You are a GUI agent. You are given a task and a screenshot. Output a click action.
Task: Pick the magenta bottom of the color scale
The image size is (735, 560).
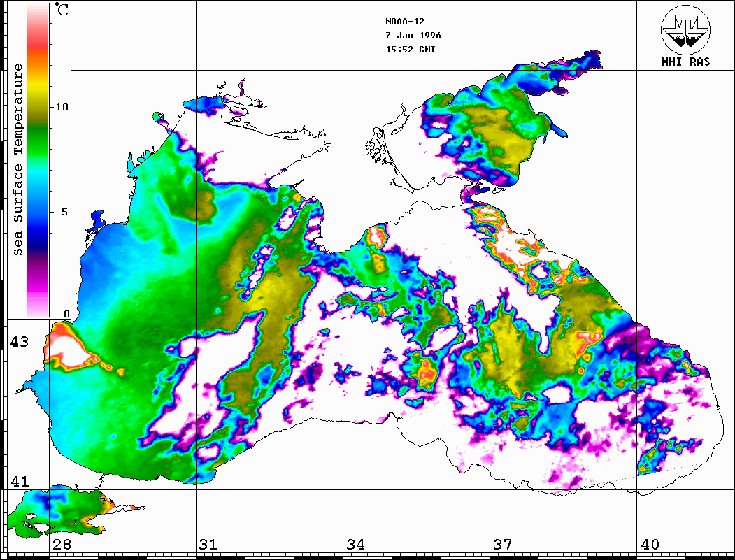point(38,286)
